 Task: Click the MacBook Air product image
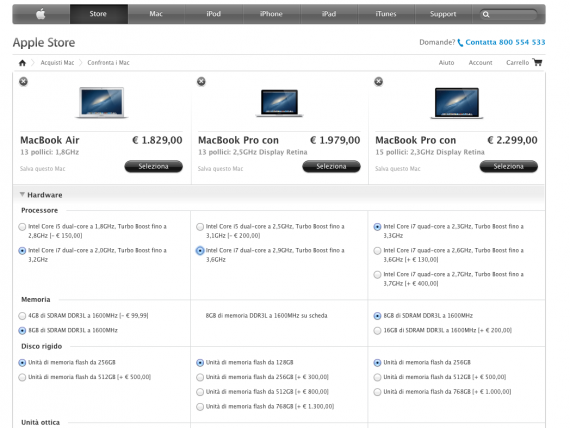[101, 103]
